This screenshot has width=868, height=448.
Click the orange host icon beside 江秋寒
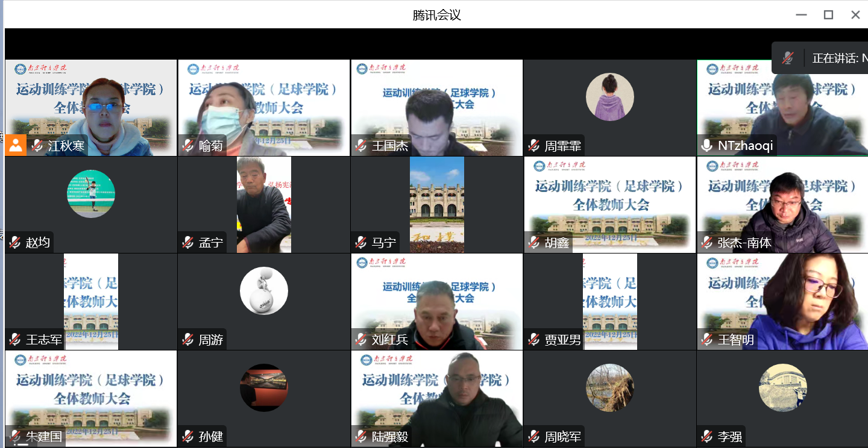point(16,145)
